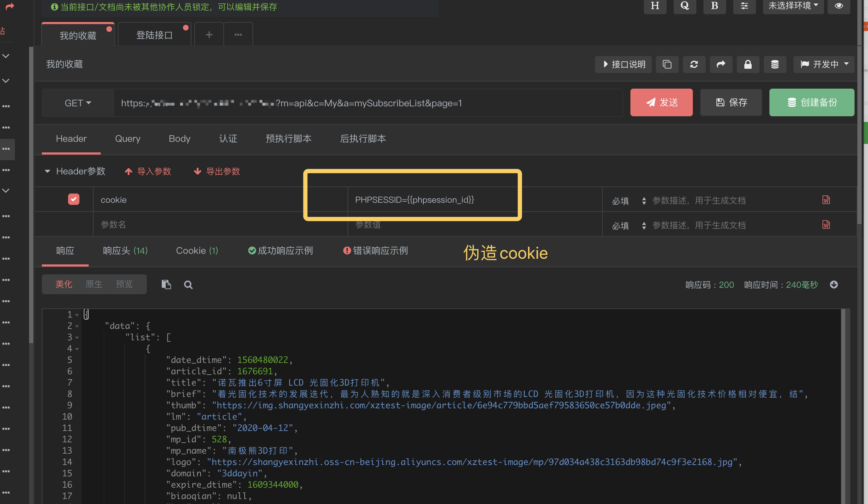Click 导出参数 to export parameters
This screenshot has height=504, width=868.
tap(217, 171)
